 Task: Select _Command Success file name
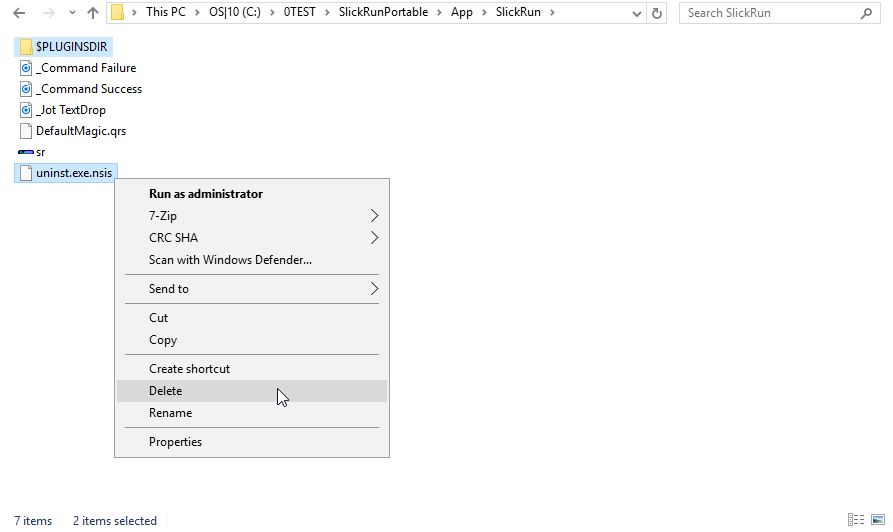89,89
